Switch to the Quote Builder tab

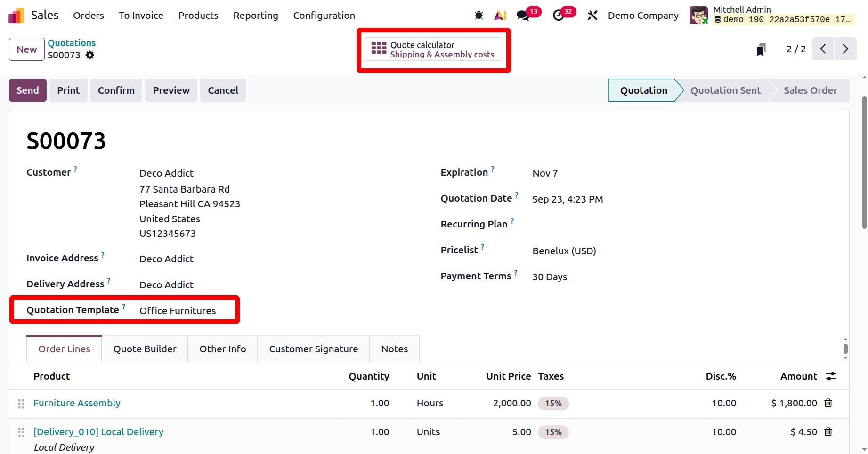tap(145, 349)
